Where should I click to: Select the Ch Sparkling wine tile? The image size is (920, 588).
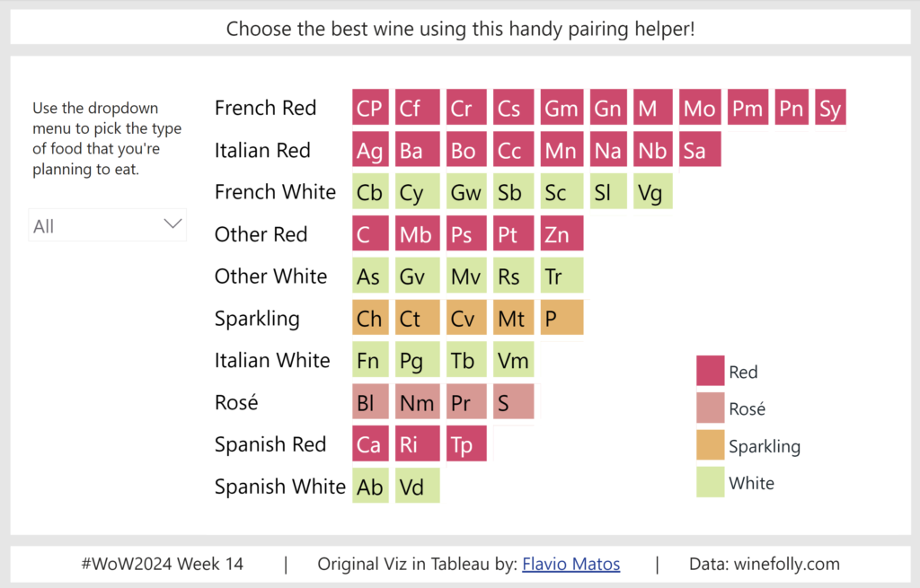370,319
